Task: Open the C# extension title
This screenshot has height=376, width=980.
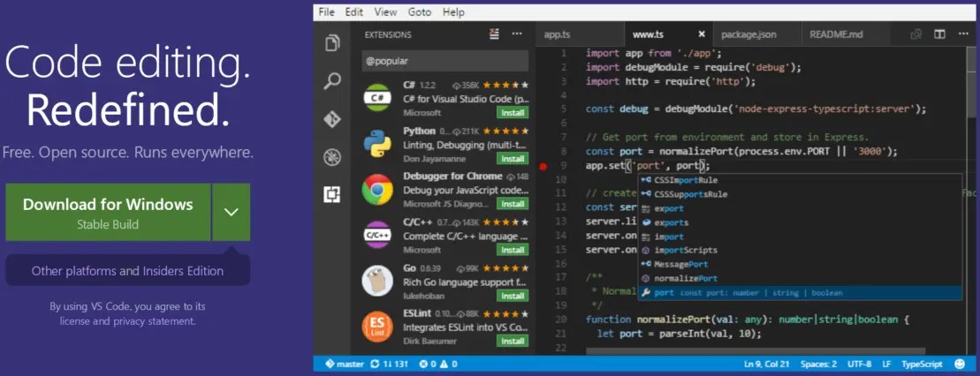Action: 409,85
